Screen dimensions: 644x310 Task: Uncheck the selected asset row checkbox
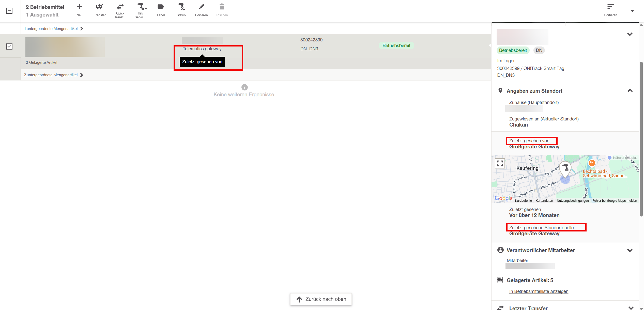(x=9, y=46)
